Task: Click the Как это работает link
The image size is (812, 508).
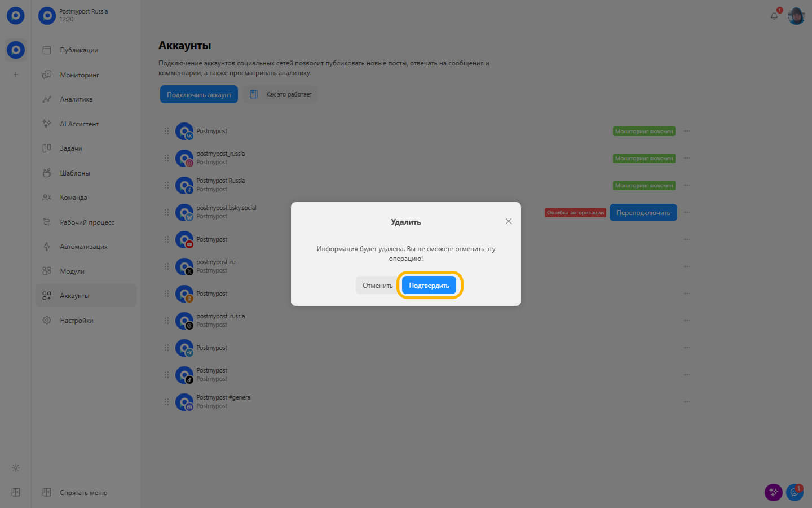Action: point(281,94)
